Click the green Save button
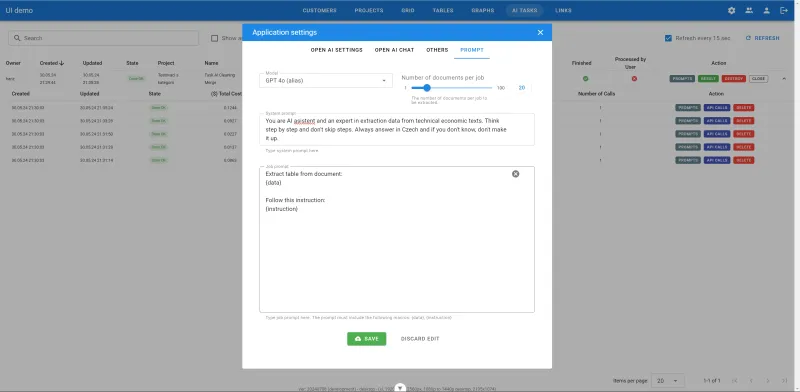 pyautogui.click(x=366, y=339)
